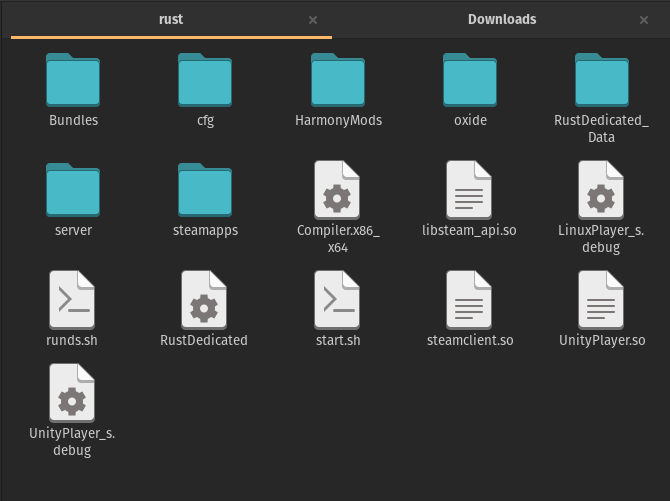The image size is (670, 501).
Task: Click the RustDedicated_Data folder
Action: click(x=601, y=81)
